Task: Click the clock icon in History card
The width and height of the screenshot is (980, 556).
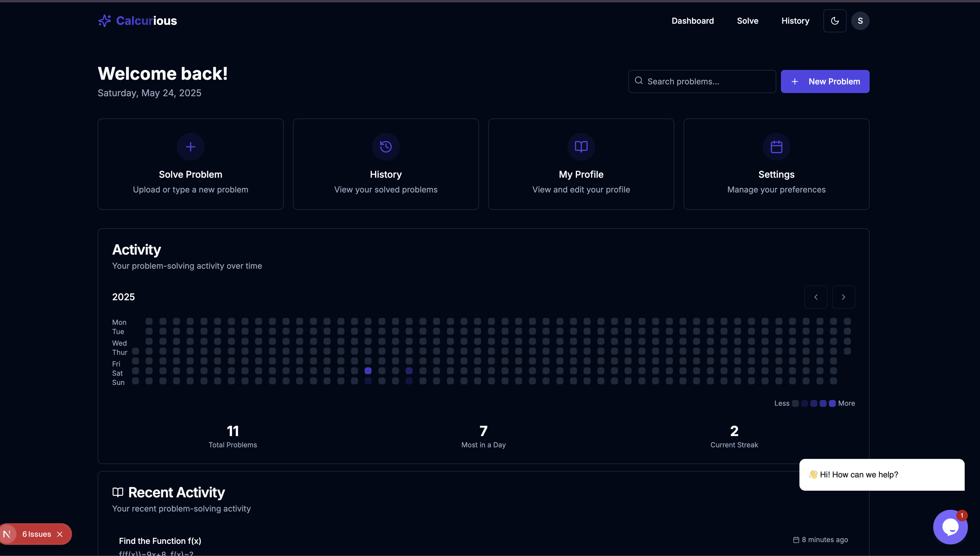Action: click(386, 147)
